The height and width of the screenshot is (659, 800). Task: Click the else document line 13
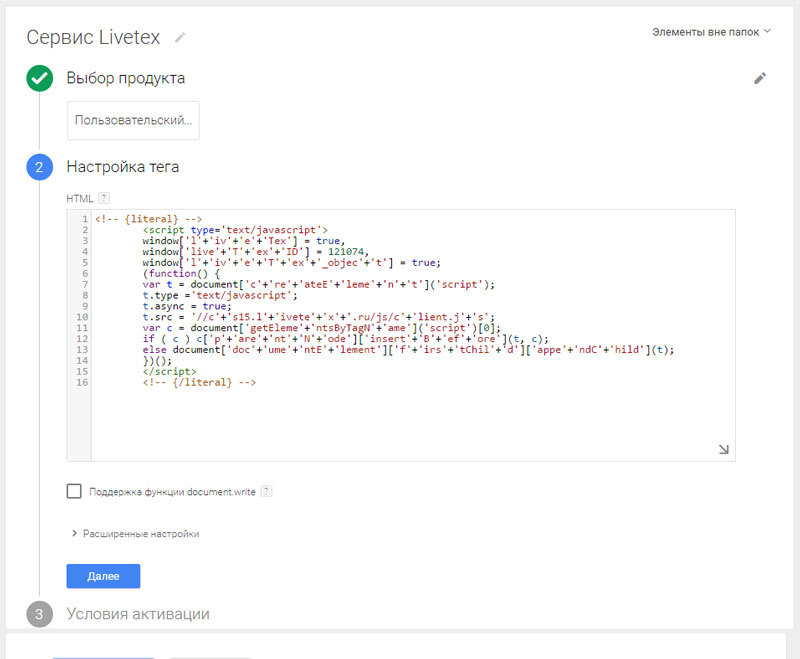pyautogui.click(x=408, y=349)
